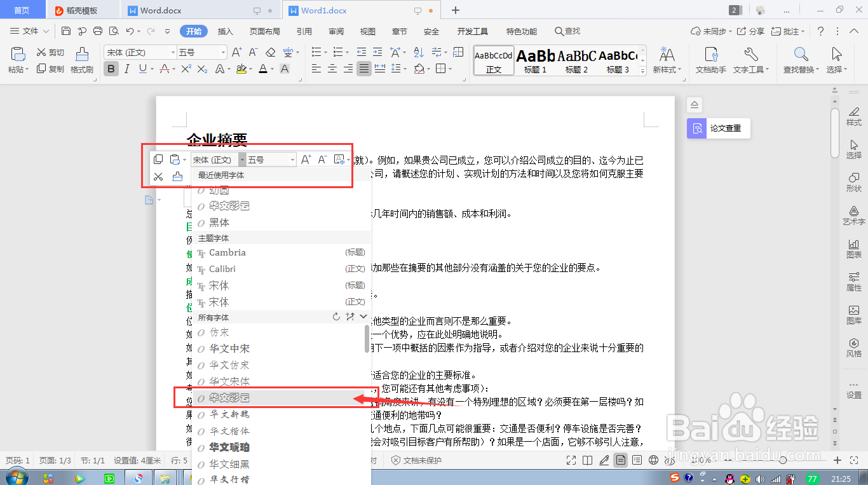Set paragraph to center alignment

pos(332,69)
